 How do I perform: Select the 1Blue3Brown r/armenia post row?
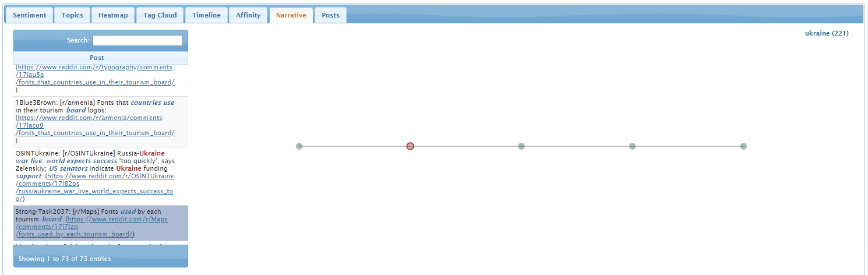(100, 122)
